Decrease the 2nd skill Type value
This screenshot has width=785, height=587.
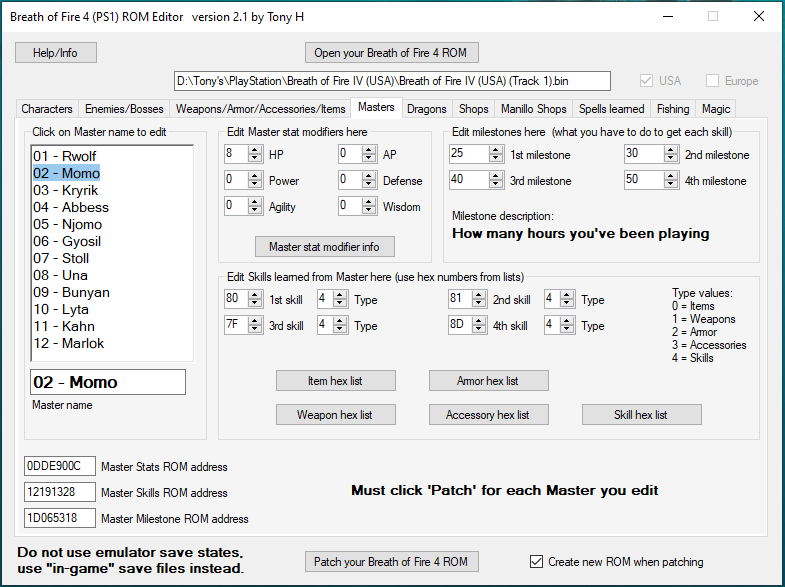(x=567, y=303)
